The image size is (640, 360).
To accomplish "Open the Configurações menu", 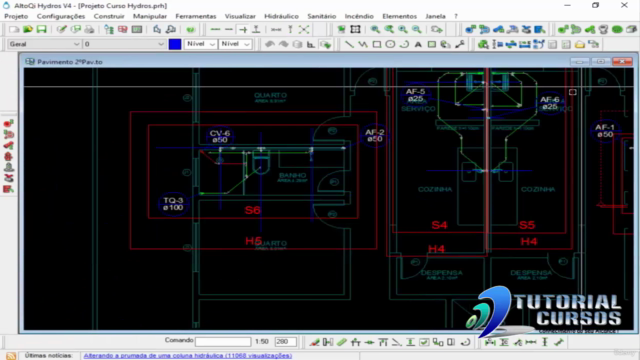I will click(x=61, y=16).
